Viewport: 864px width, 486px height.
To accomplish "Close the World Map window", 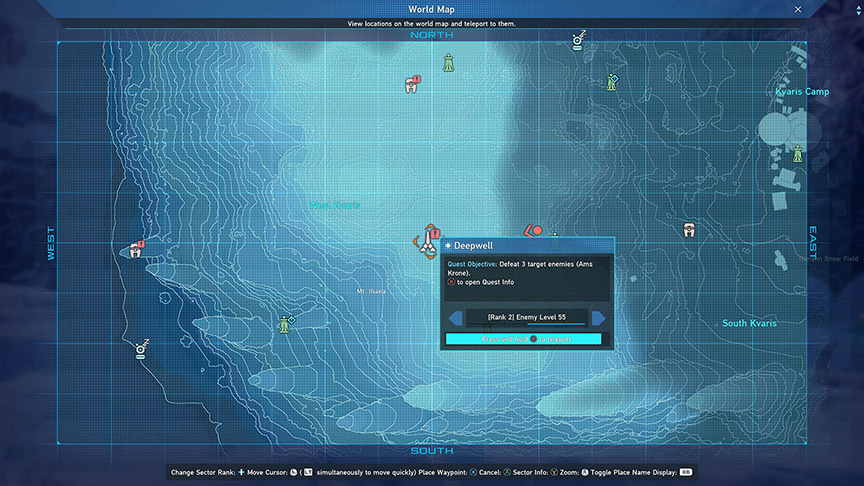I will (x=797, y=9).
